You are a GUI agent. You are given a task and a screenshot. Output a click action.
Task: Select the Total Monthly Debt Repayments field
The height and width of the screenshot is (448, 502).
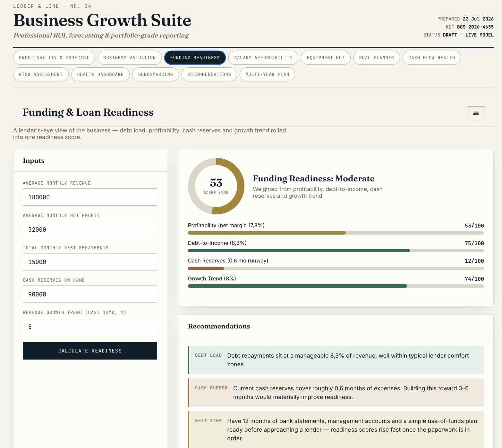pyautogui.click(x=90, y=262)
